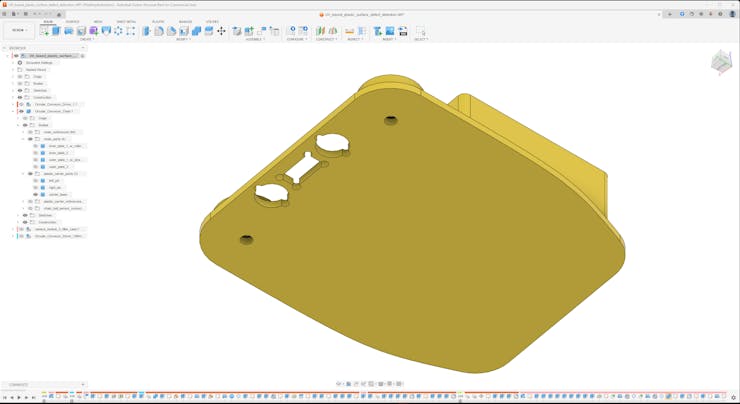Open the Design workspace dropdown
This screenshot has height=404, width=740.
[18, 30]
